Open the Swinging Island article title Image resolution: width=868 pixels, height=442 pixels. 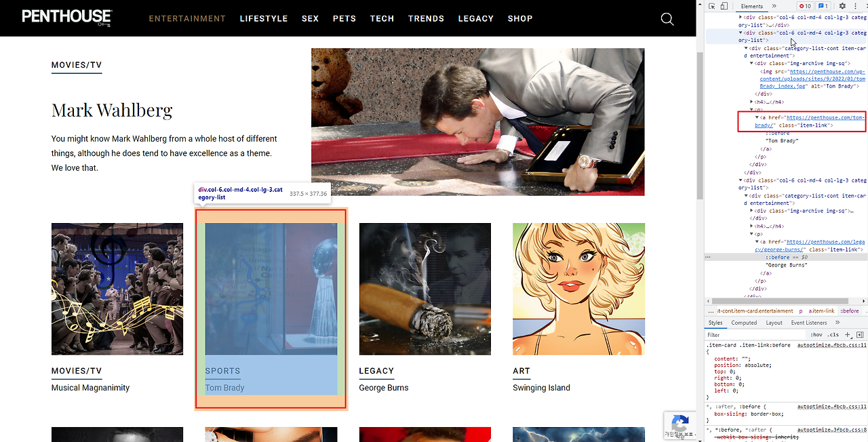click(541, 388)
